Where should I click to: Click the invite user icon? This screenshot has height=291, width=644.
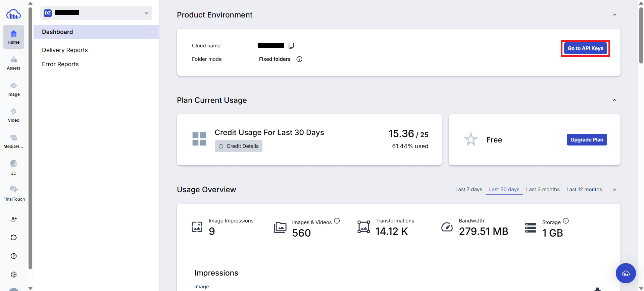pyautogui.click(x=14, y=219)
